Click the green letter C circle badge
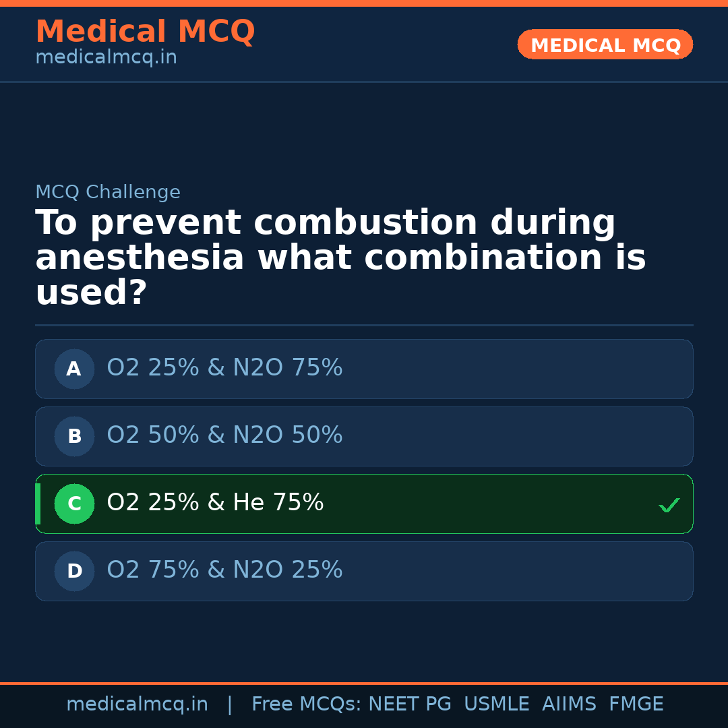Viewport: 728px width, 728px height. [x=74, y=504]
